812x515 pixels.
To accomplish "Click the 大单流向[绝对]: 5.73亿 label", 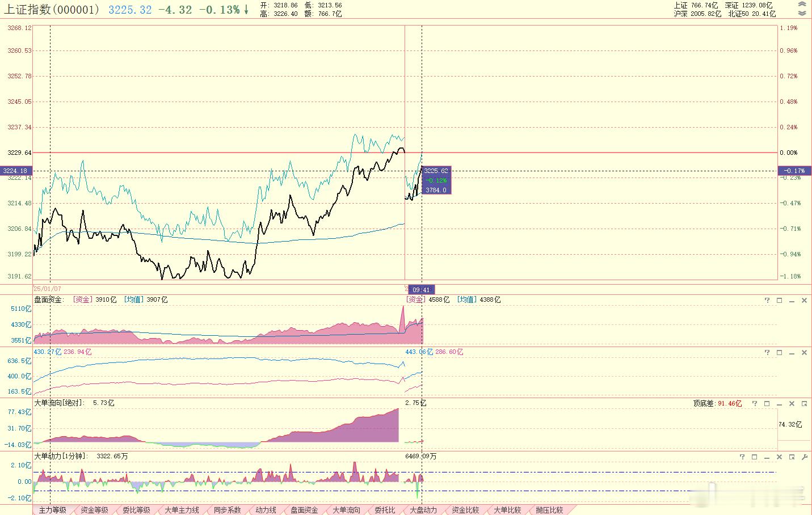I will [x=74, y=403].
